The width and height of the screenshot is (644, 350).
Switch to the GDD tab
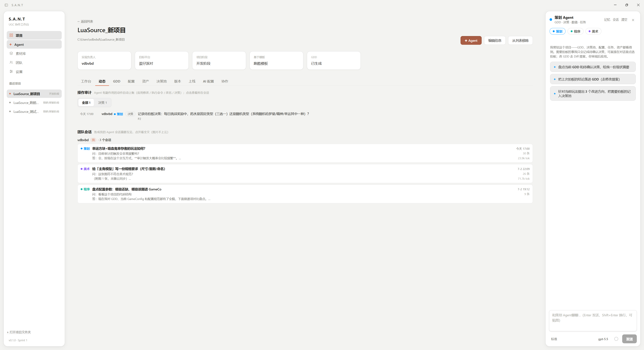pyautogui.click(x=117, y=81)
